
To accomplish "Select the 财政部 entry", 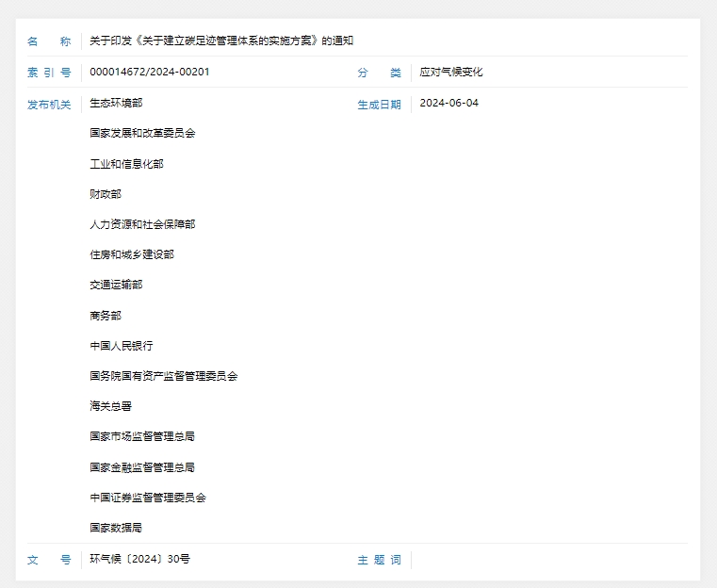I will (x=106, y=194).
